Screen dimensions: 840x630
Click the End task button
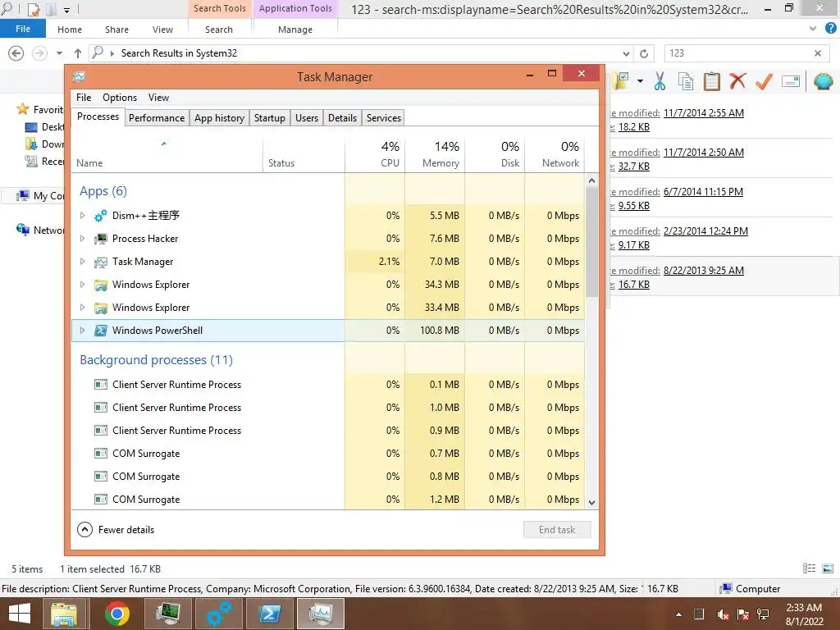pyautogui.click(x=557, y=530)
